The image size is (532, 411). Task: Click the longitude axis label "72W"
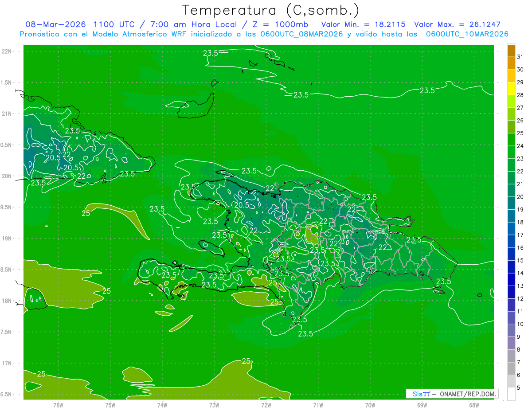(266, 405)
